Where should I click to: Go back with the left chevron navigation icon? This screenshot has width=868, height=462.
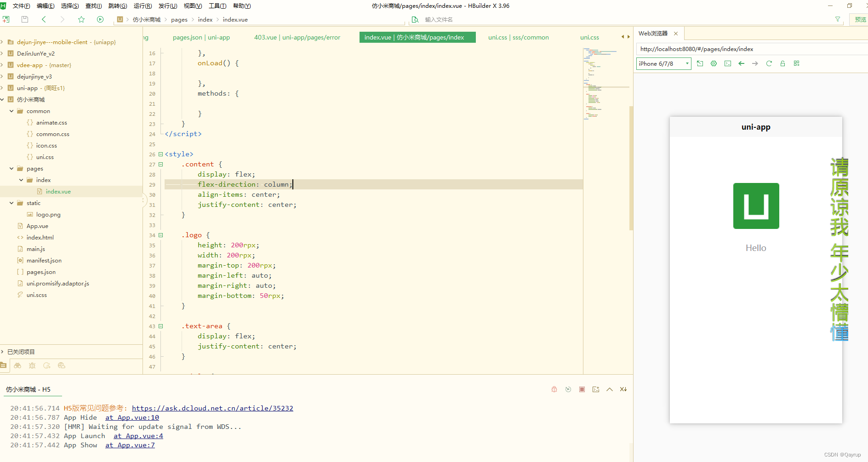[44, 19]
